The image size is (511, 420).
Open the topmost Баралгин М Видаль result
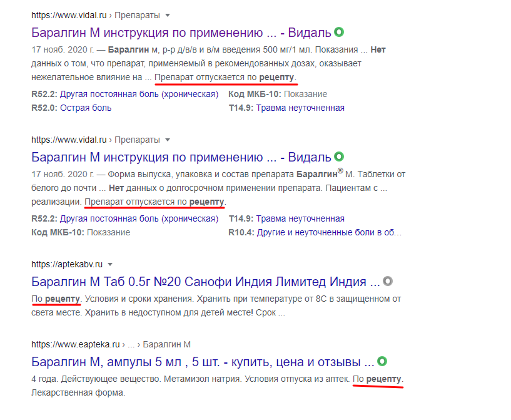click(x=180, y=33)
